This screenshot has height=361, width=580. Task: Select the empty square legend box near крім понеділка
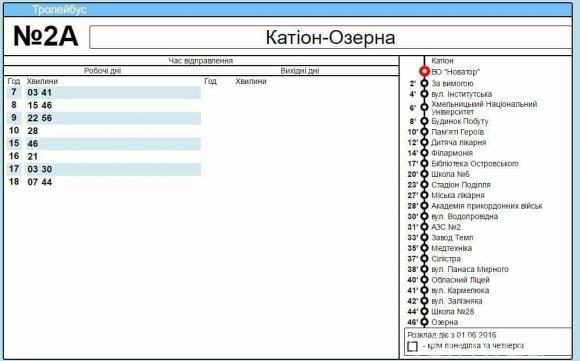coord(412,347)
